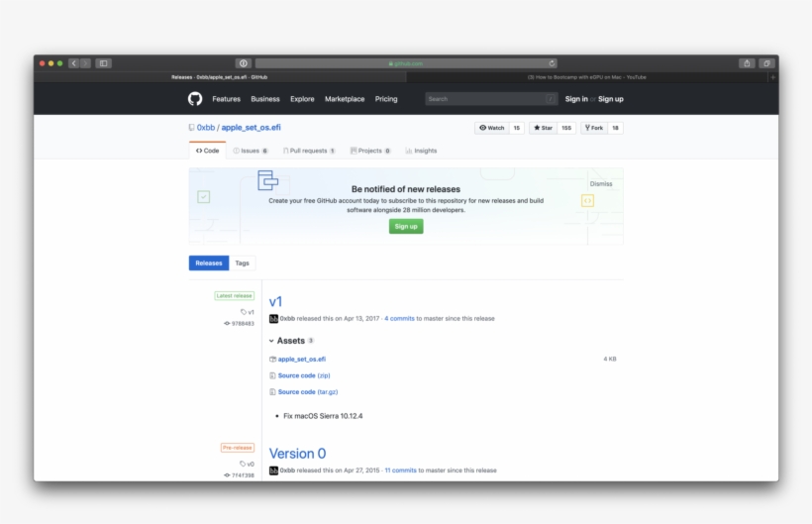Open the Pull requests tab
The height and width of the screenshot is (524, 812).
pos(309,151)
